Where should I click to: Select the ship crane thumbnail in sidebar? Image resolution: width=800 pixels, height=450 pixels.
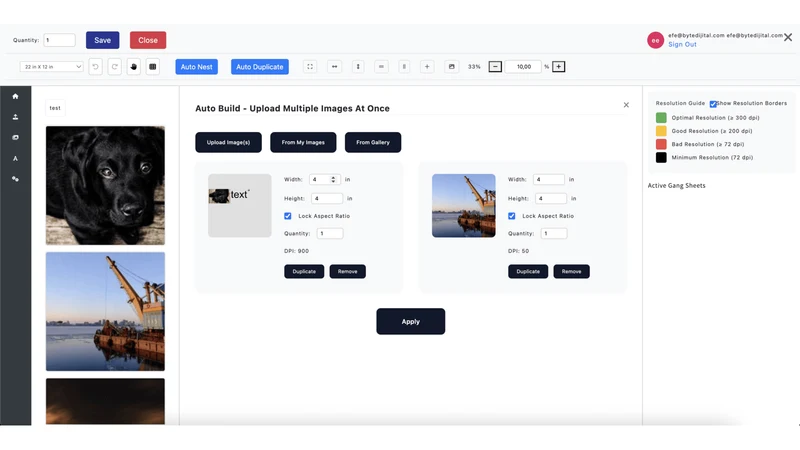click(x=105, y=311)
